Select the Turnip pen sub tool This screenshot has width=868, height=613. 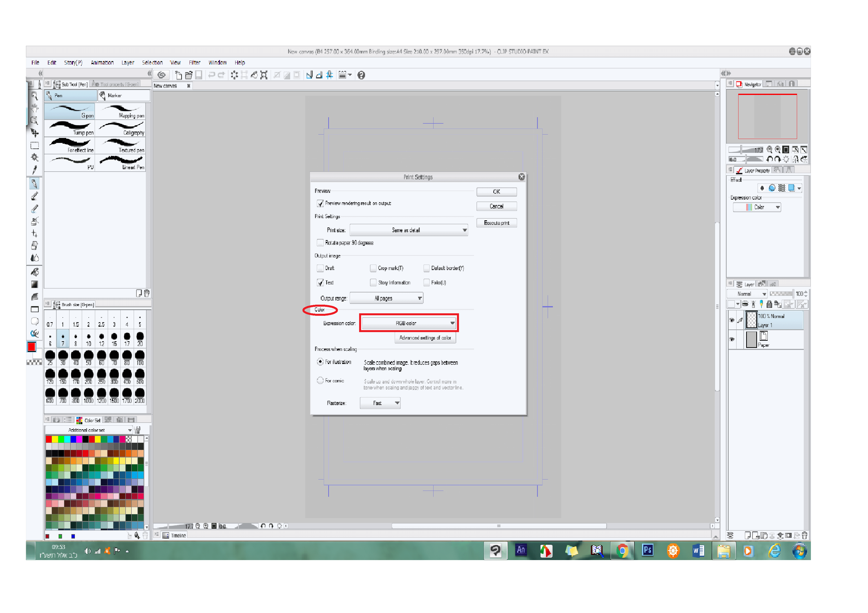pos(69,129)
